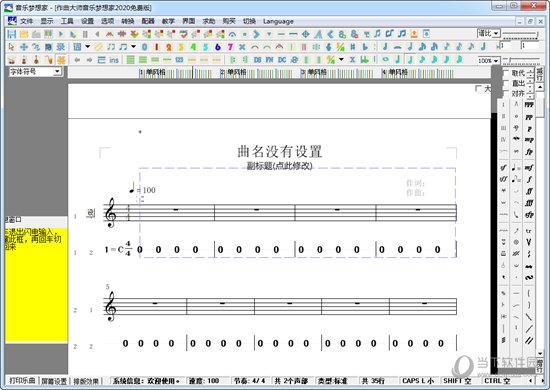Click the mf dynamic marking
The image size is (550, 390).
529,168
